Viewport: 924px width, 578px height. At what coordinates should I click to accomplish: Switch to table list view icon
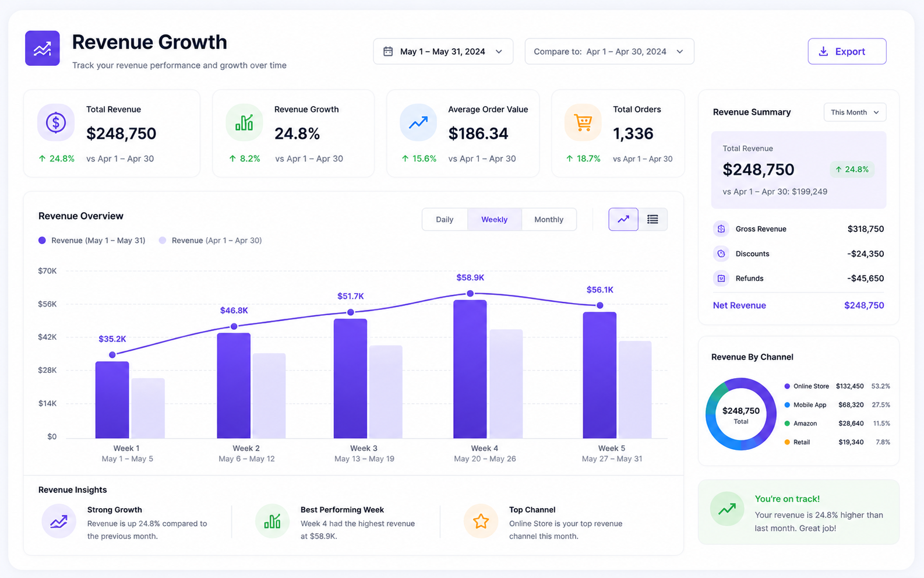[x=653, y=219]
